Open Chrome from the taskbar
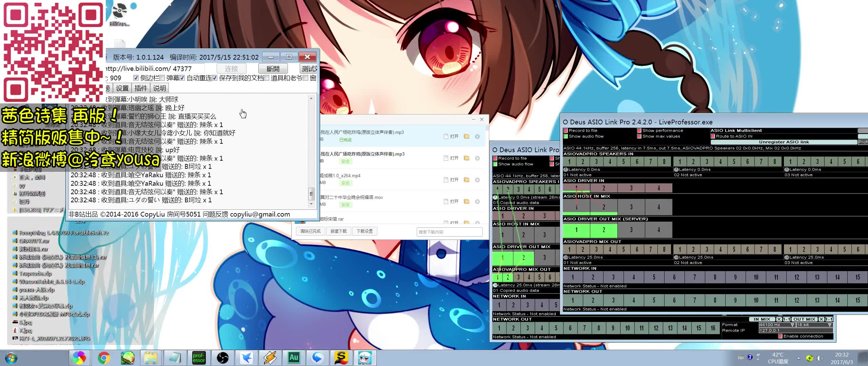Viewport: 868px width, 366px height. (104, 358)
